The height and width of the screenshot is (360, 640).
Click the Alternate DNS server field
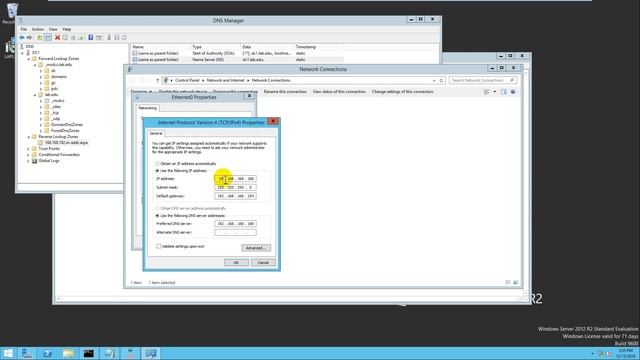(236, 233)
